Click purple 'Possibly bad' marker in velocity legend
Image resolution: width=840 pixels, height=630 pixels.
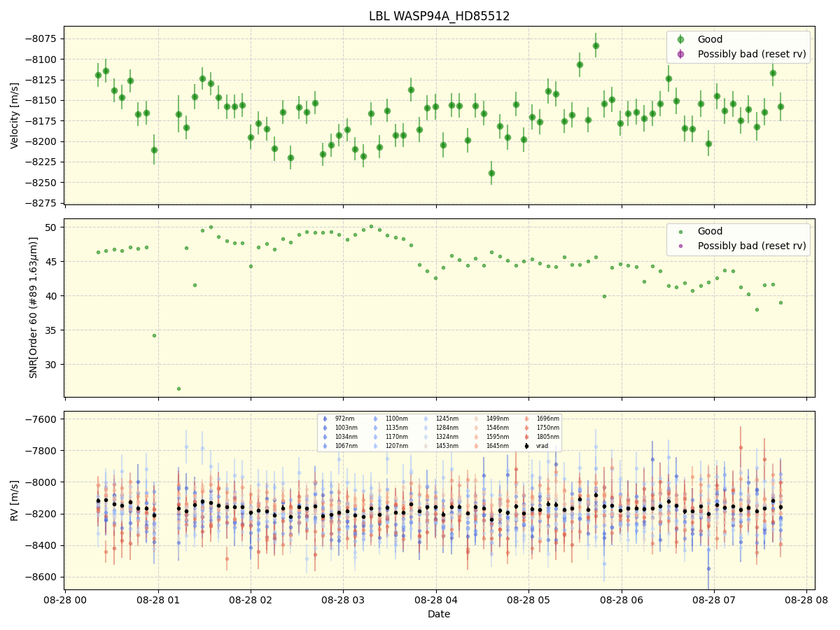[680, 54]
